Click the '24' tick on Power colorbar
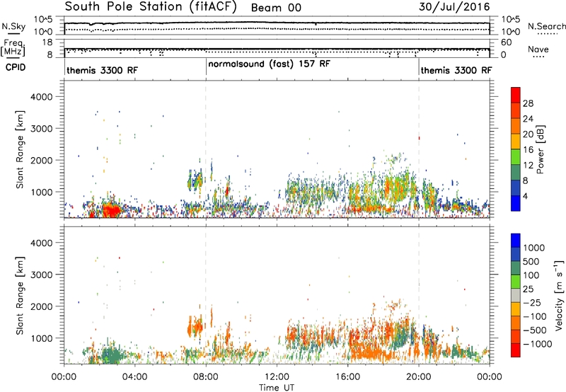566x392 pixels. [528, 119]
